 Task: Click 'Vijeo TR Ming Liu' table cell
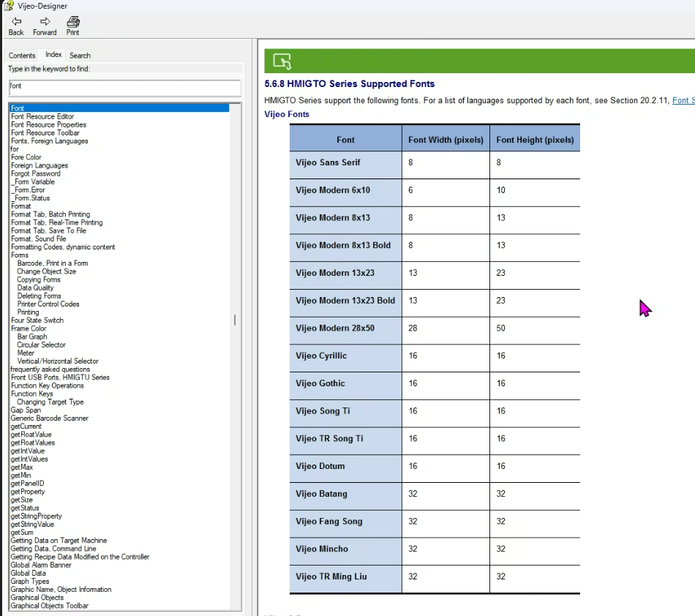pyautogui.click(x=346, y=579)
